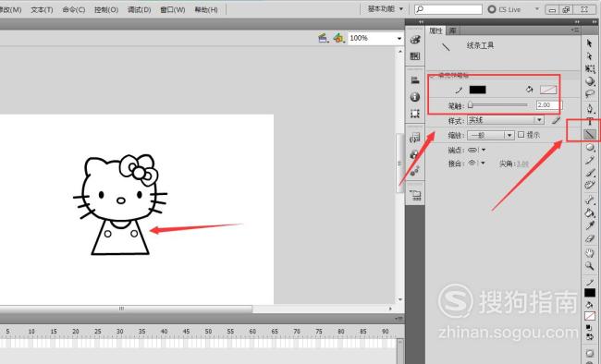Open the 基本功能 workspace dropdown

386,9
